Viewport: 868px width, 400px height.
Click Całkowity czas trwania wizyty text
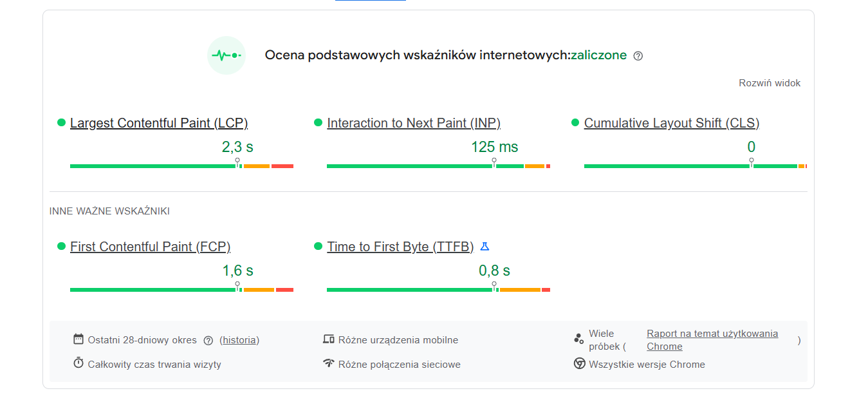(154, 365)
